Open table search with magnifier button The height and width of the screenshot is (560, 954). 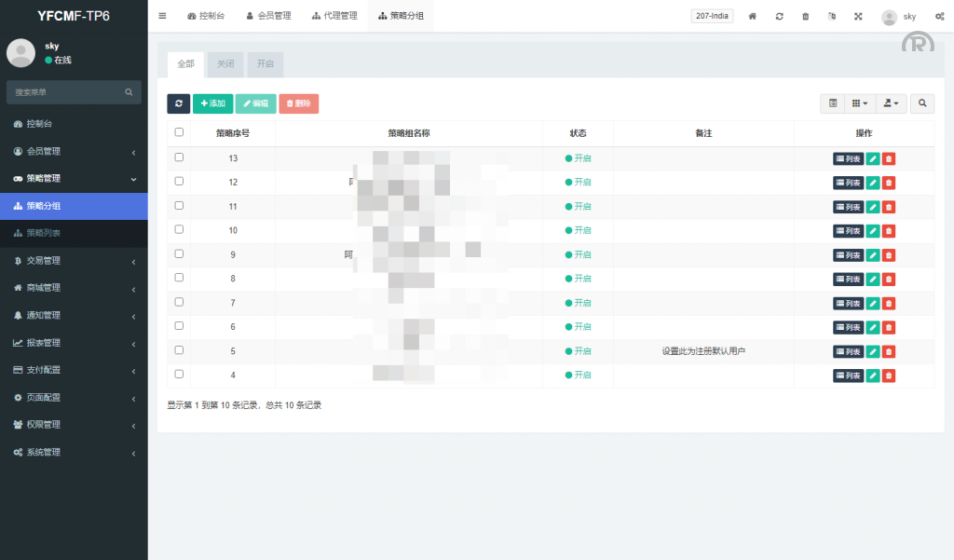(921, 103)
